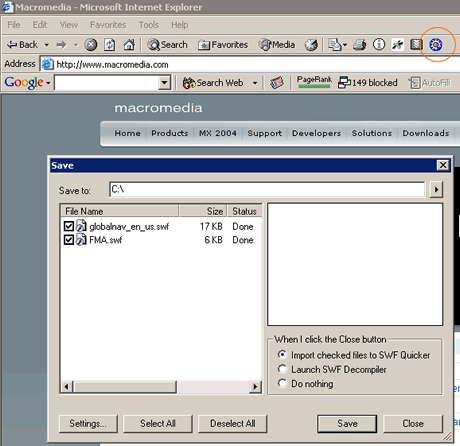
Task: Open the Google search box dropdown
Action: point(164,83)
